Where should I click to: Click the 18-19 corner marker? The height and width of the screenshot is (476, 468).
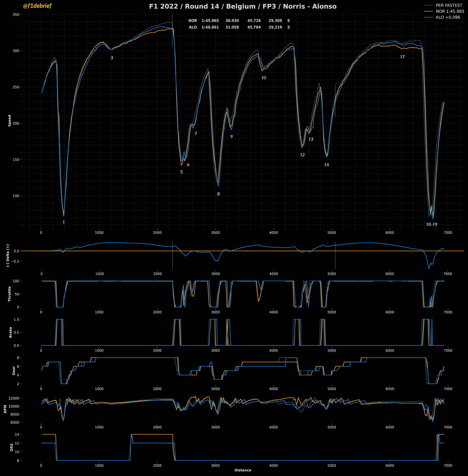click(x=432, y=225)
